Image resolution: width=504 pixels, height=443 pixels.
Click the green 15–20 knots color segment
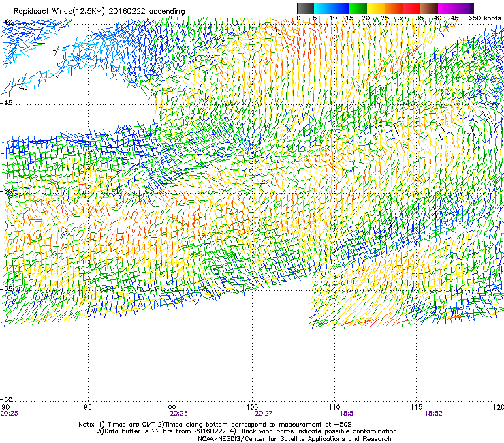pos(358,8)
